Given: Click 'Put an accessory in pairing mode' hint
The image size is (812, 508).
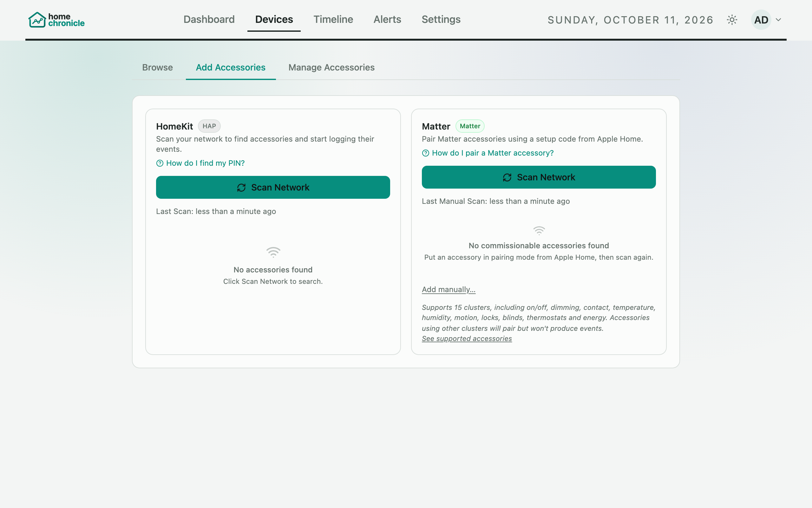Looking at the screenshot, I should (539, 257).
